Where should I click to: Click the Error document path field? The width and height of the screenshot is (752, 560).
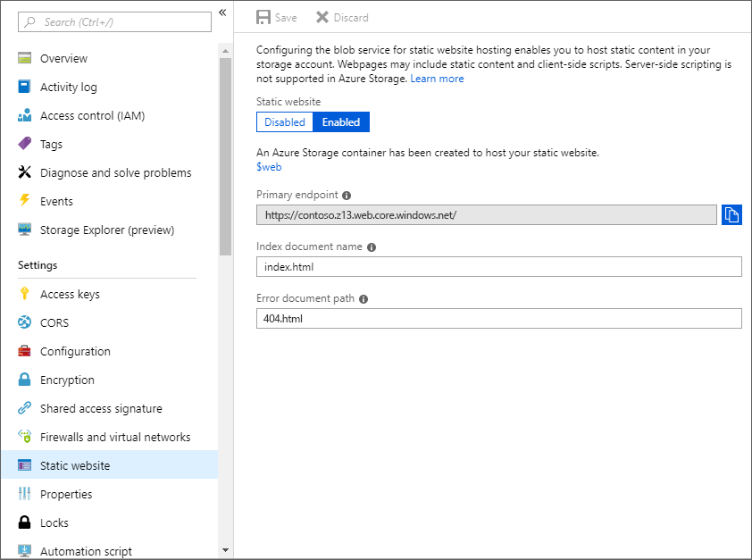[499, 318]
